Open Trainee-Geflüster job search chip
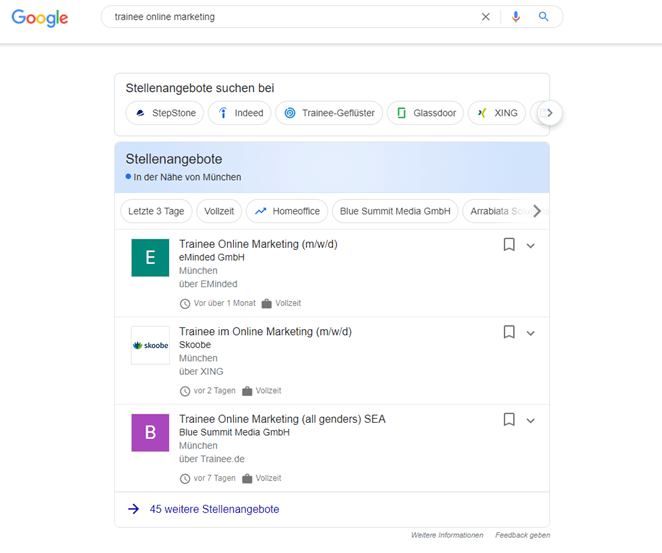Viewport: 662px width, 553px height. [x=329, y=113]
